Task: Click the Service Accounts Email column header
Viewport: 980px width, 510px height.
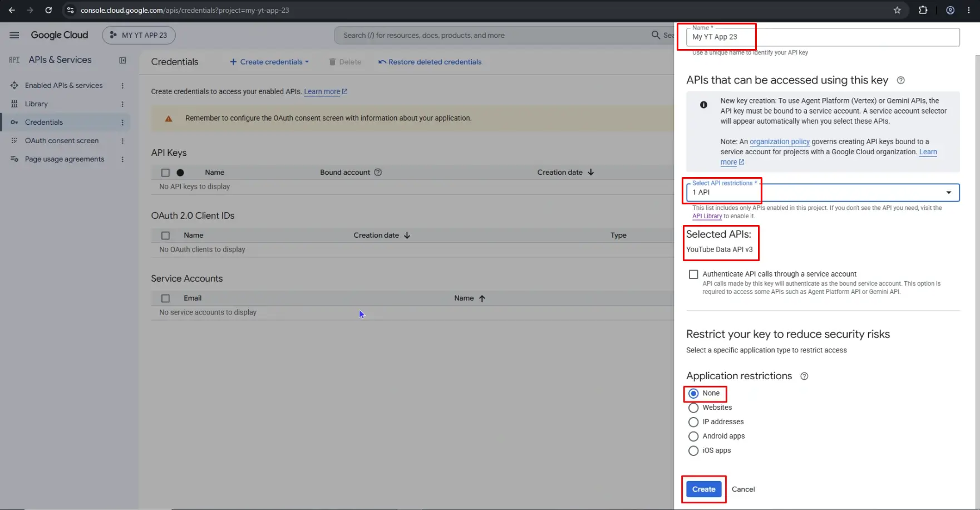Action: (x=193, y=298)
